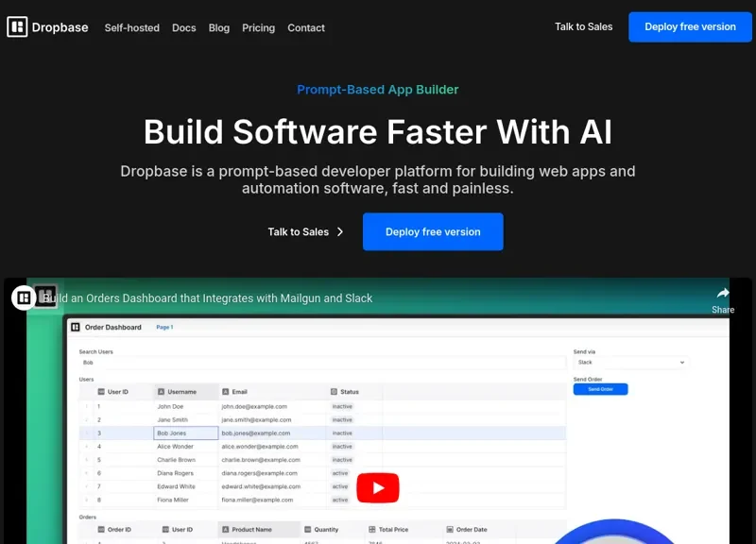This screenshot has height=544, width=756.
Task: Click the inactive badge in John Doe row
Action: [x=342, y=407]
